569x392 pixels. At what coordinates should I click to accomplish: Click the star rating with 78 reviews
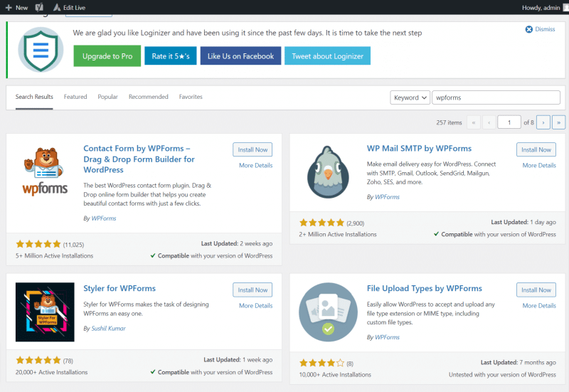[x=38, y=360]
